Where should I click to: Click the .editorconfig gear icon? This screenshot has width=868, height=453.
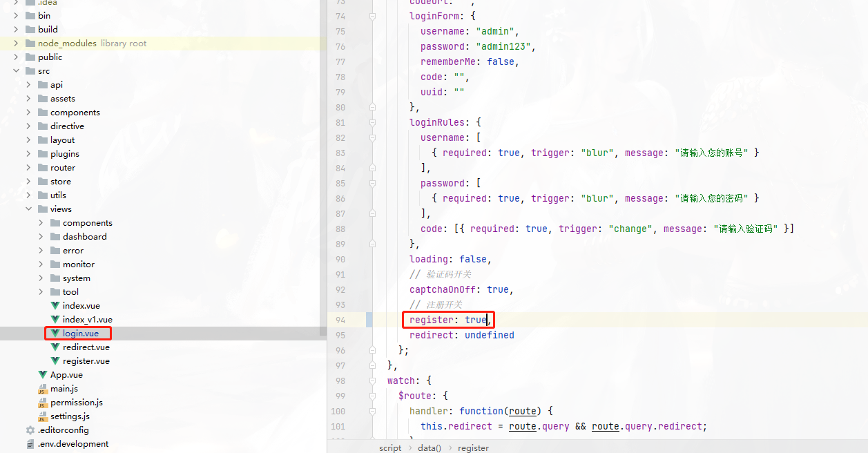tap(30, 430)
